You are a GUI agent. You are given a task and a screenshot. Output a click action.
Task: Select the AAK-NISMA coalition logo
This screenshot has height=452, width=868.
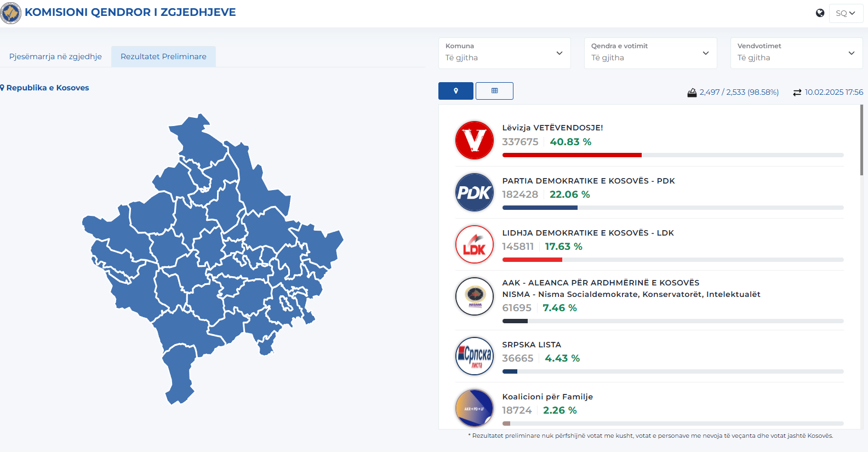(x=475, y=296)
